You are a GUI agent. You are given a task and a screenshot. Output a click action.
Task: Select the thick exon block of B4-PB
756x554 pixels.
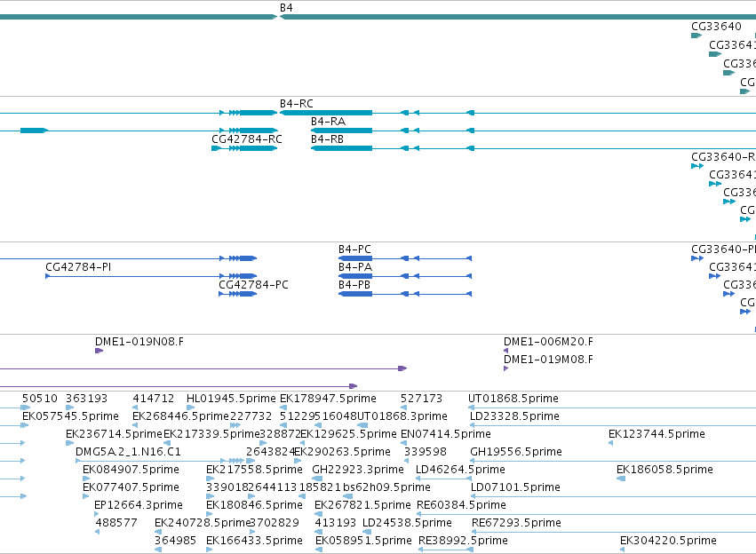tap(355, 294)
